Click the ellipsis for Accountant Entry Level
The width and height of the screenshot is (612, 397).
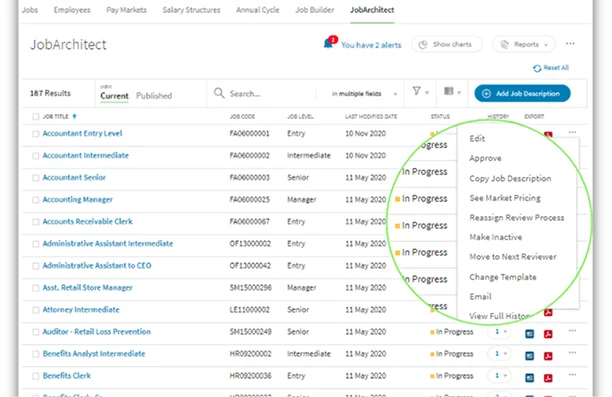[x=572, y=132]
